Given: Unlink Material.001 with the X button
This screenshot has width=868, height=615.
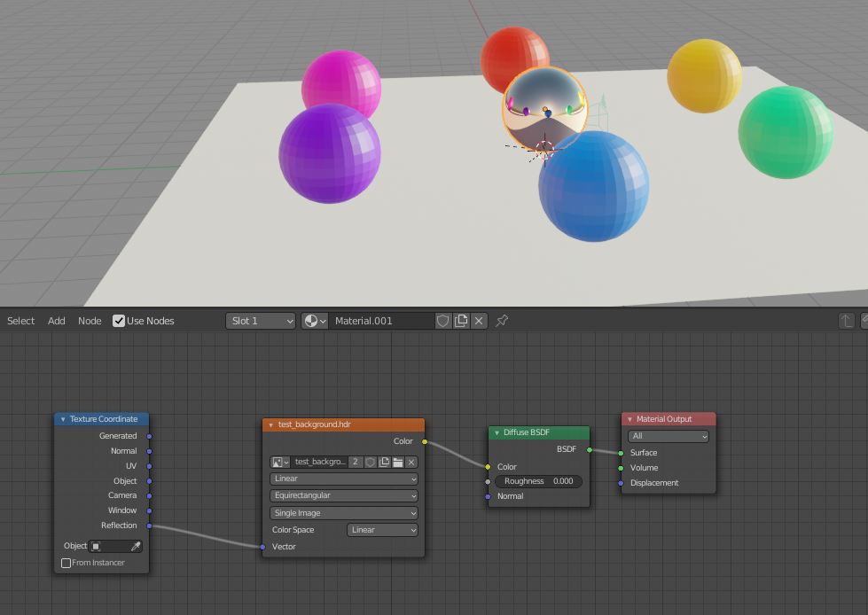Looking at the screenshot, I should (479, 321).
